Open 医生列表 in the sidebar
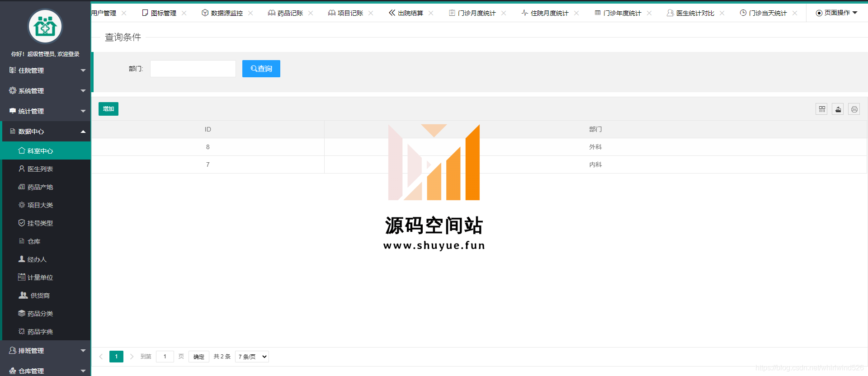868x376 pixels. coord(40,169)
